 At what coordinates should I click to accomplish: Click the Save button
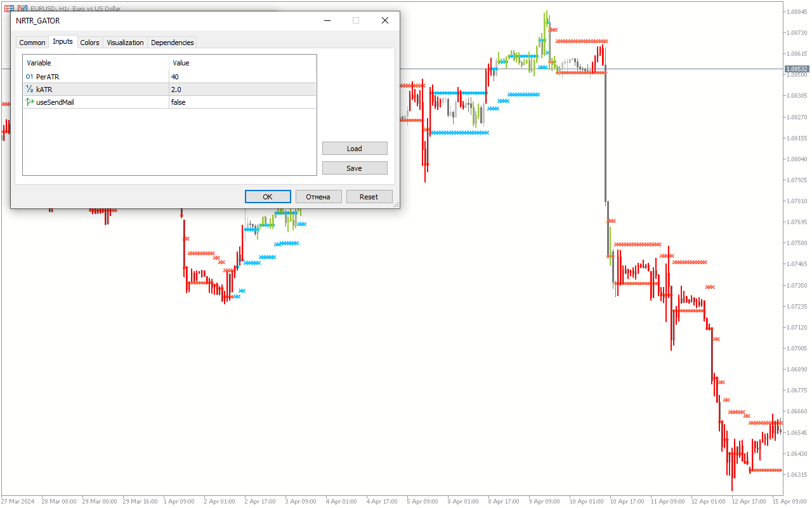(x=355, y=168)
